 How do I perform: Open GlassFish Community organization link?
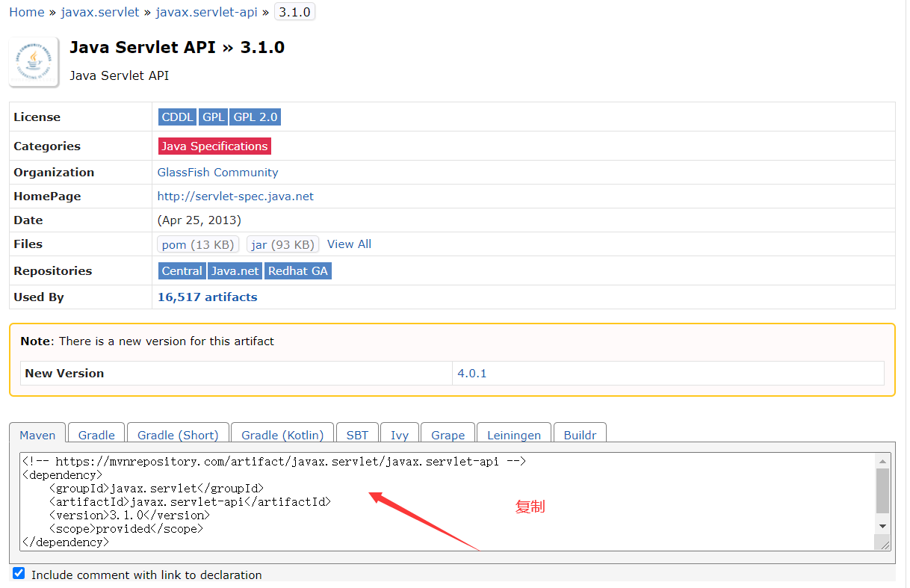coord(217,173)
